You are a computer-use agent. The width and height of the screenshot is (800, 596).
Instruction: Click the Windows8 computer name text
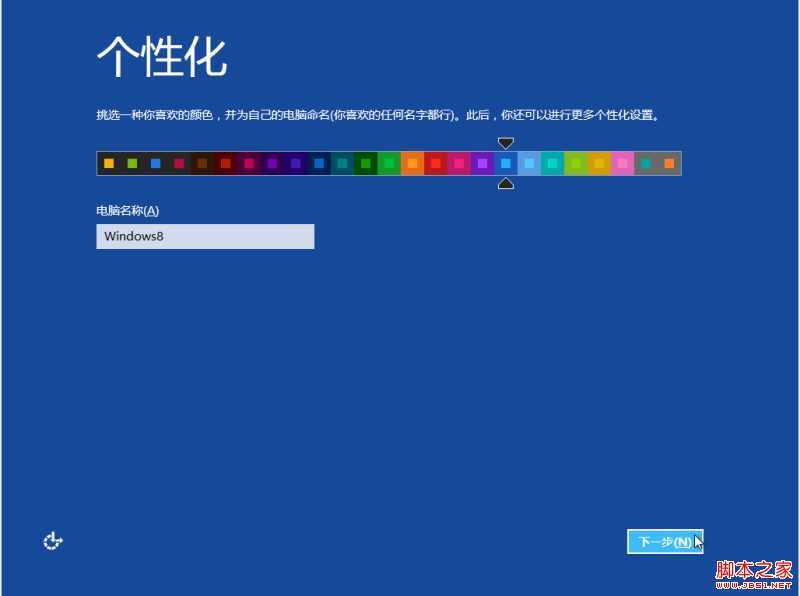134,236
